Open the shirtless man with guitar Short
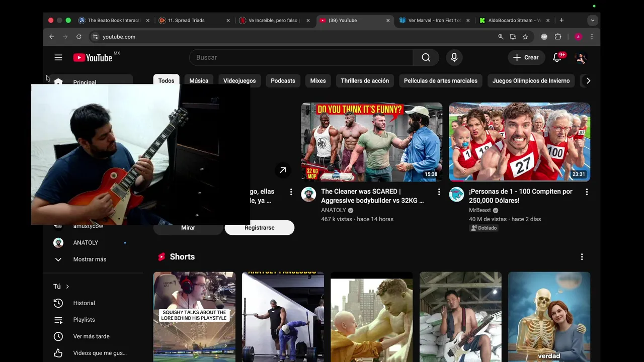The width and height of the screenshot is (644, 362). 460,317
